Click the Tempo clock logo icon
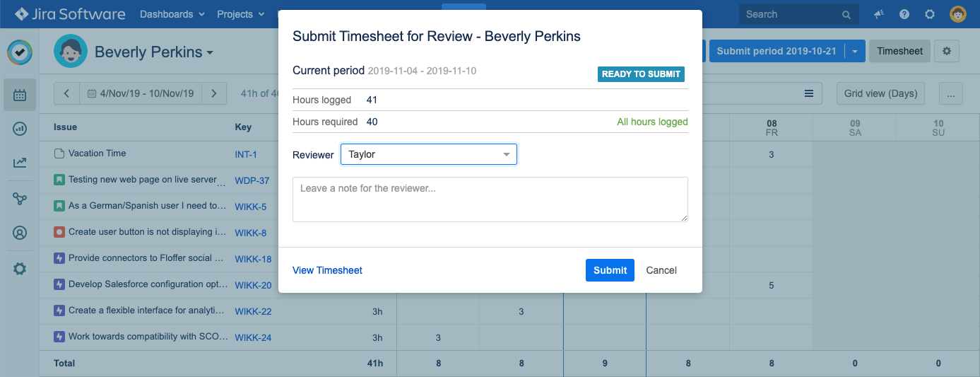This screenshot has height=377, width=980. [x=20, y=52]
